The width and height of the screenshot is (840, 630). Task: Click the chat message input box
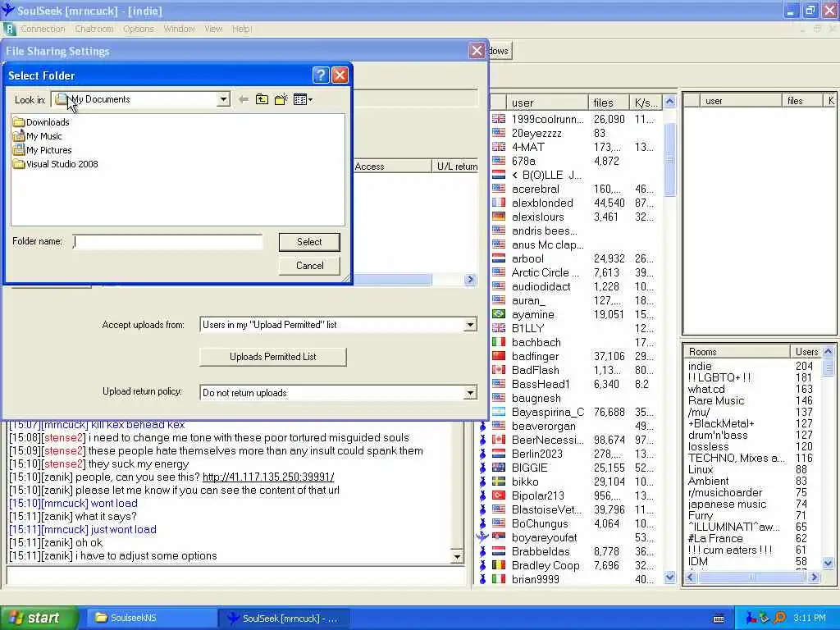[x=235, y=576]
